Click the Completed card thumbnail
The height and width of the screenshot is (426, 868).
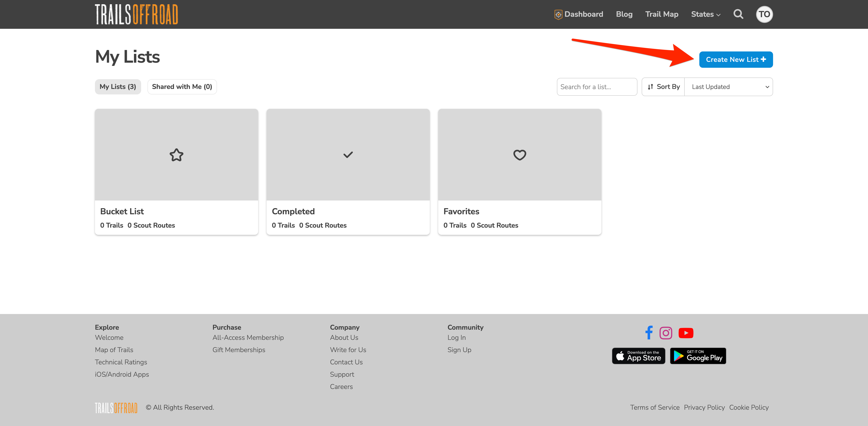click(348, 155)
